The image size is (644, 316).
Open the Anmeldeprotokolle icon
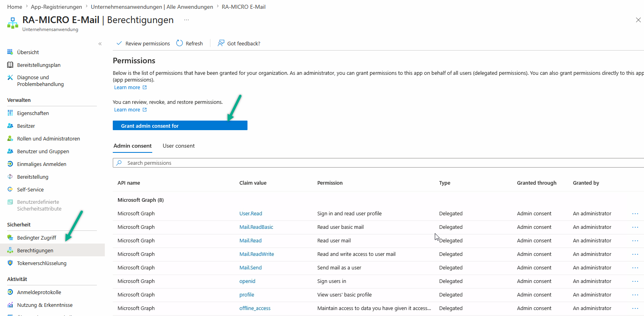(10, 292)
